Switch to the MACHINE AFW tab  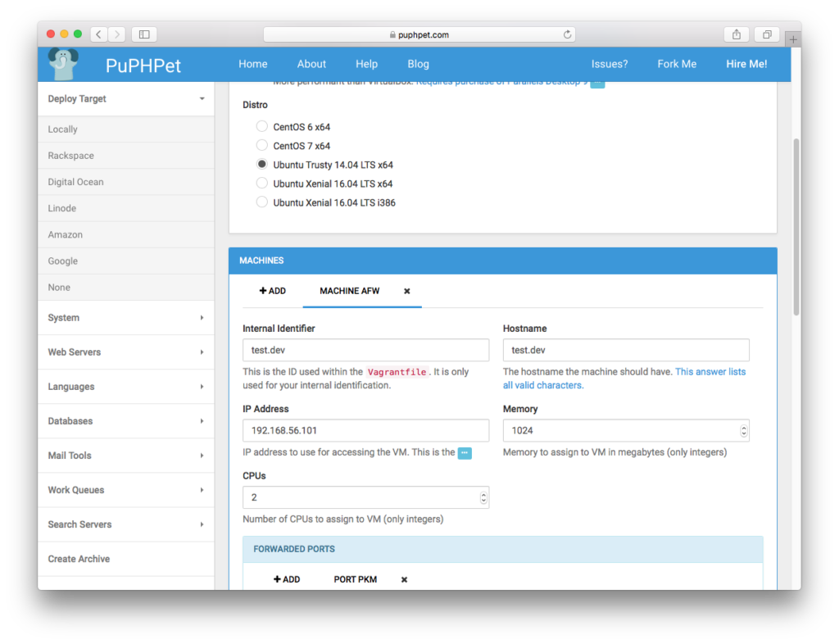pos(349,291)
